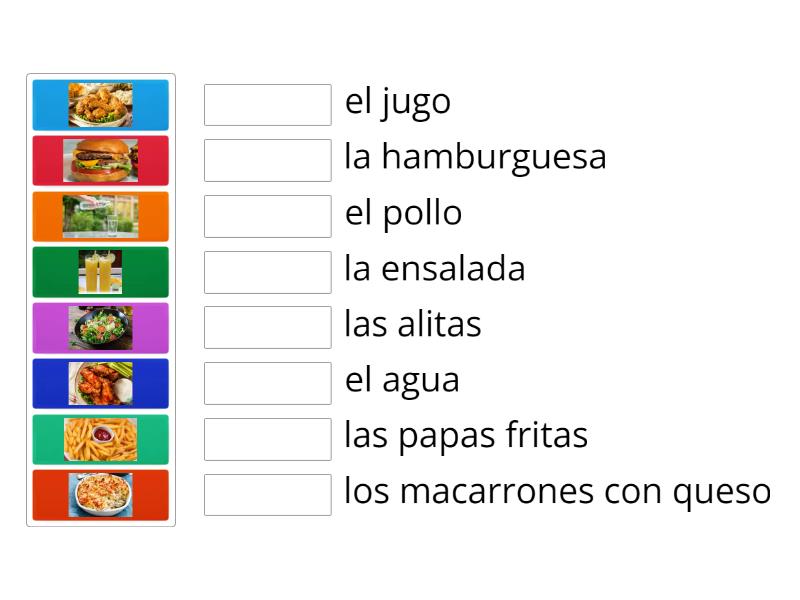This screenshot has height=600, width=800.
Task: Click the chicken wings photo on blue tile
Action: tap(100, 382)
